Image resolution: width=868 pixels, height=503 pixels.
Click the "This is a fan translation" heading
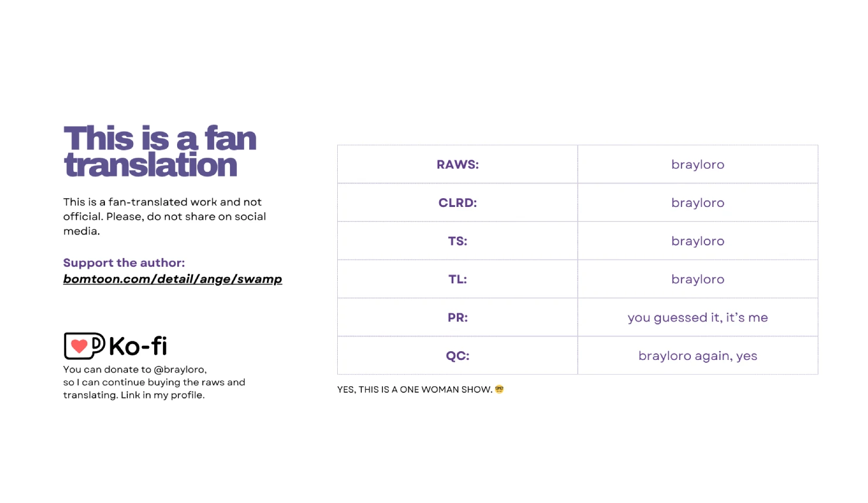pyautogui.click(x=160, y=151)
